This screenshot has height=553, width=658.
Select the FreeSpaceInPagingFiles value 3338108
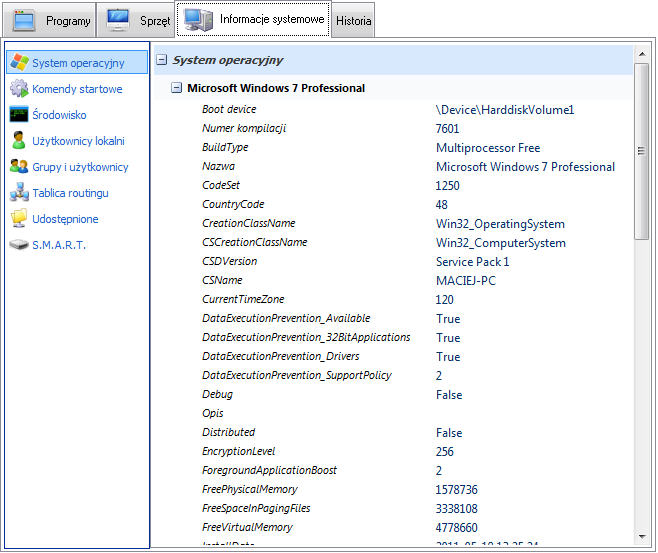point(457,509)
